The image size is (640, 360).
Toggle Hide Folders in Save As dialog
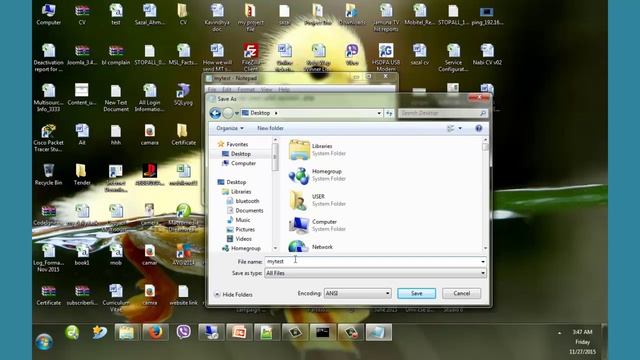233,294
